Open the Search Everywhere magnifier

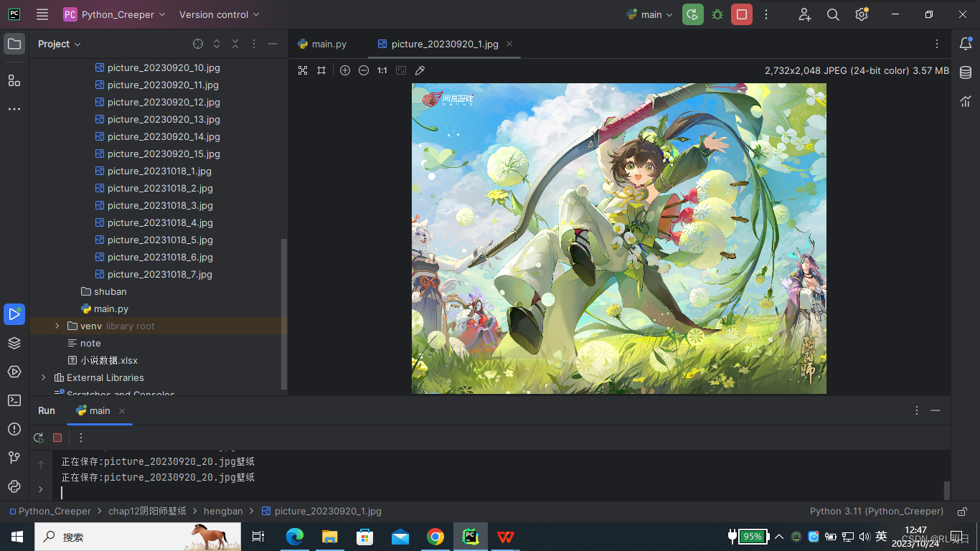click(x=833, y=14)
